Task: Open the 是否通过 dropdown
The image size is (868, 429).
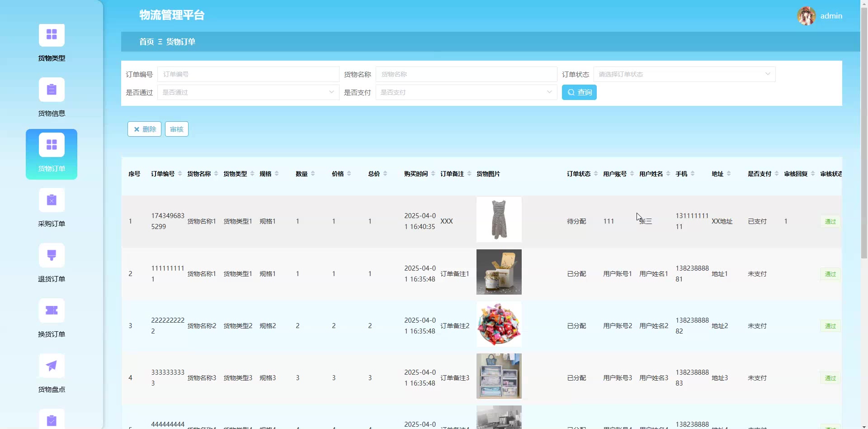Action: pos(248,92)
